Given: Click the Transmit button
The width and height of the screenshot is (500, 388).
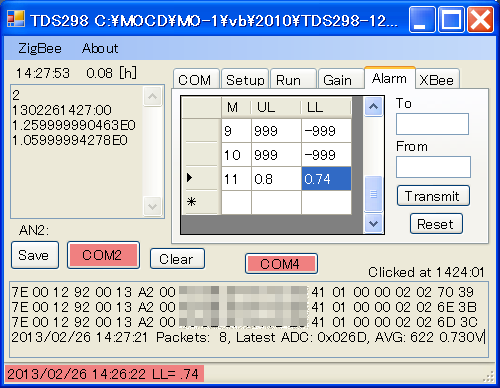Looking at the screenshot, I should (433, 196).
